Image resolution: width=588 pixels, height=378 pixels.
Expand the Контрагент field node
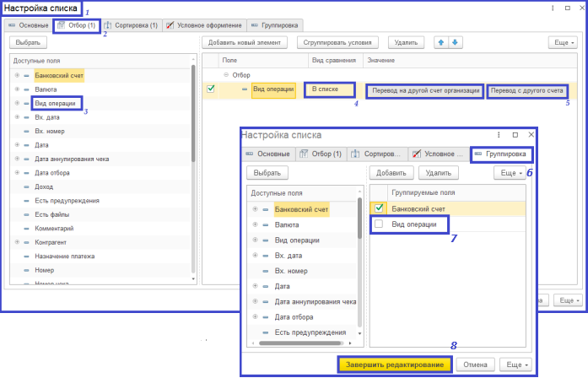click(x=17, y=241)
